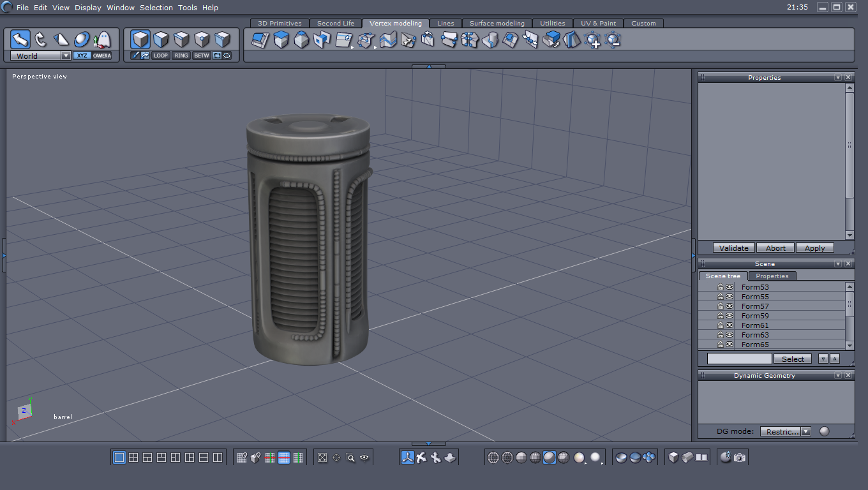Activate the ghost Universal Manipulator icon
This screenshot has height=490, width=868.
pyautogui.click(x=101, y=40)
